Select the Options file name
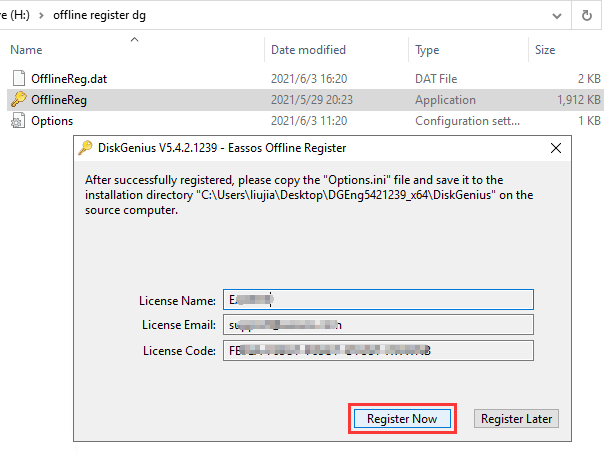This screenshot has width=604, height=464. (x=52, y=121)
